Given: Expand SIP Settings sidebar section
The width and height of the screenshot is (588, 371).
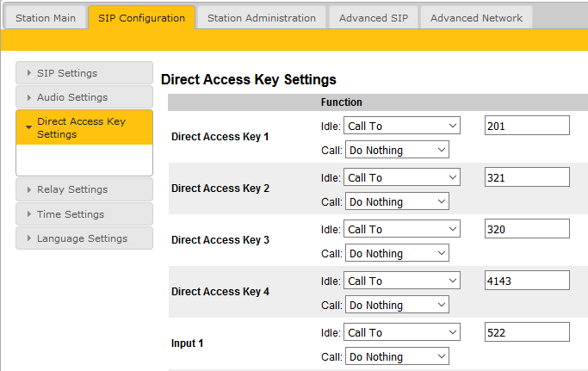Looking at the screenshot, I should click(84, 73).
